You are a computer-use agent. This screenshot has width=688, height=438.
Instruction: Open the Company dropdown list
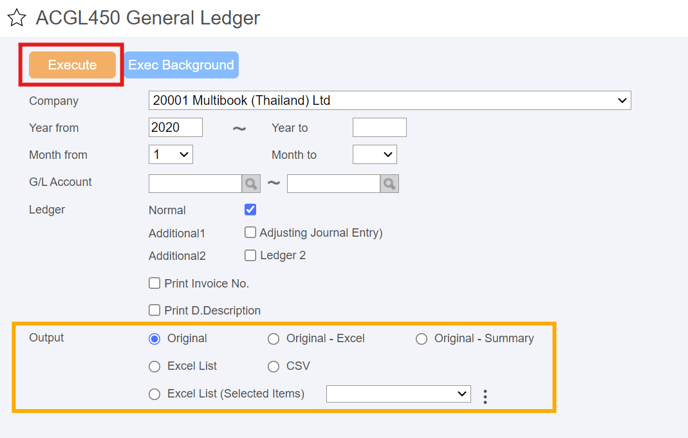(389, 101)
